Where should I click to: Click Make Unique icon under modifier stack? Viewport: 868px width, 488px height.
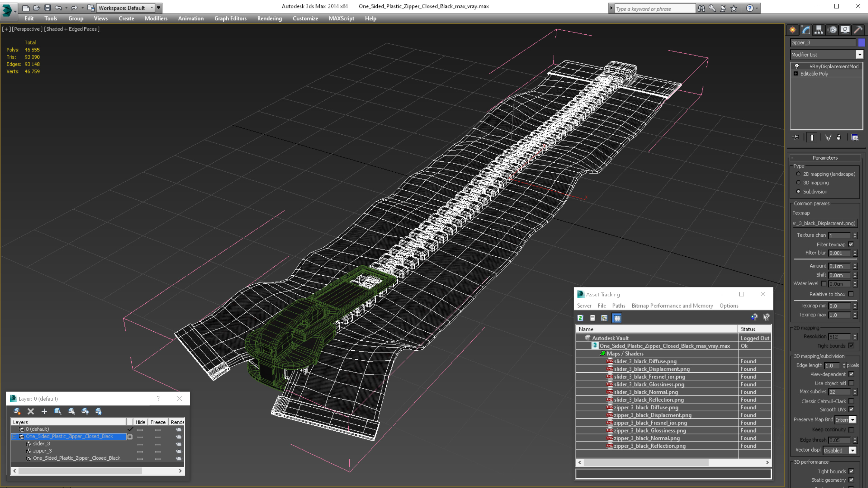(828, 137)
